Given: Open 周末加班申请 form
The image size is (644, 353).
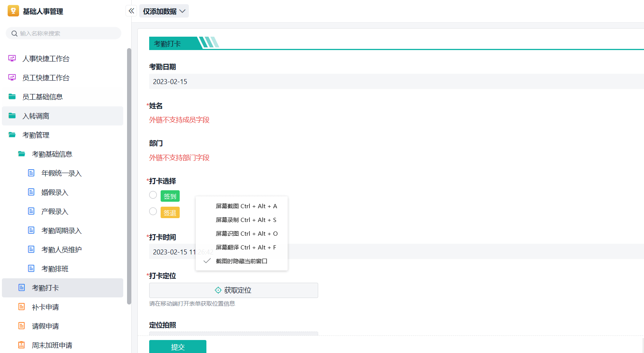Looking at the screenshot, I should pyautogui.click(x=63, y=345).
